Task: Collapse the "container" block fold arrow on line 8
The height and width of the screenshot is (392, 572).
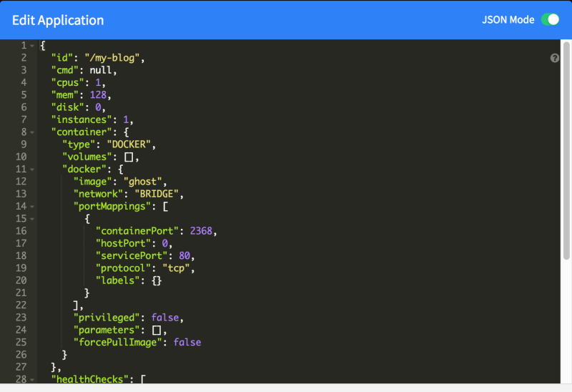Action: [x=32, y=132]
